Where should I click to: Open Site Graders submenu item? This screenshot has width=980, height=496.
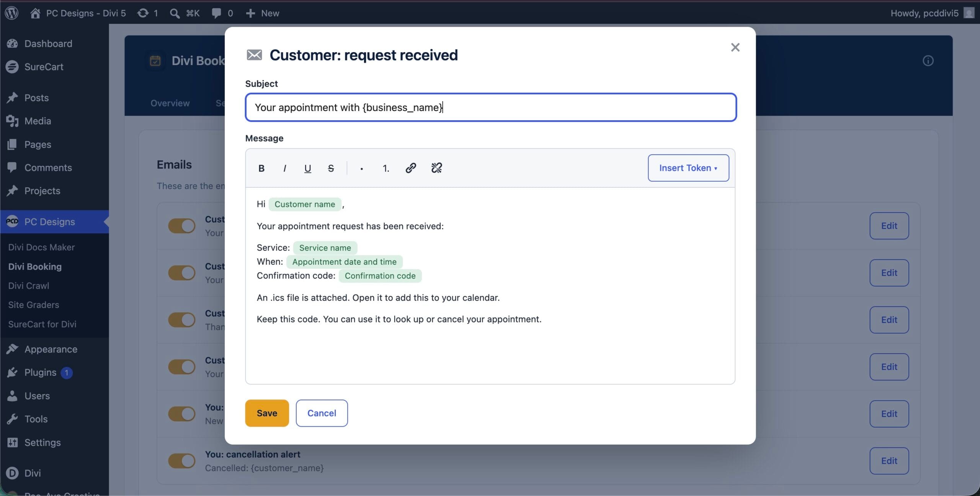coord(34,305)
